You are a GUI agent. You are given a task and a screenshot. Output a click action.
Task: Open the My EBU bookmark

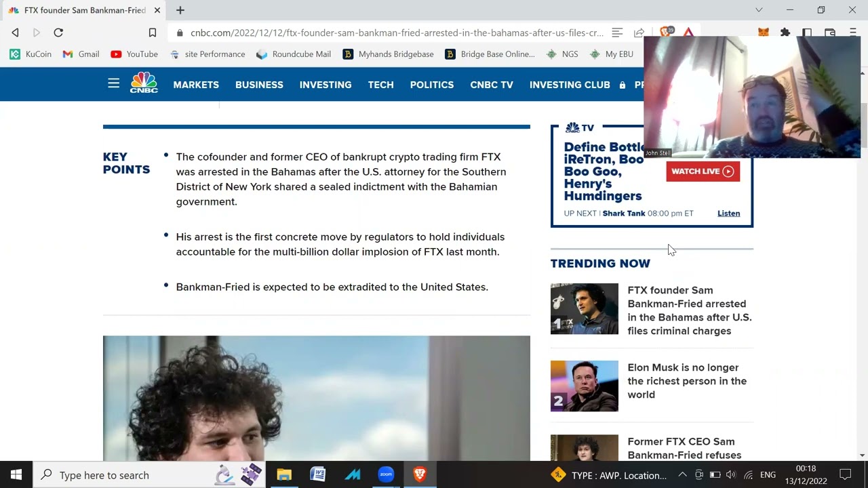(611, 54)
